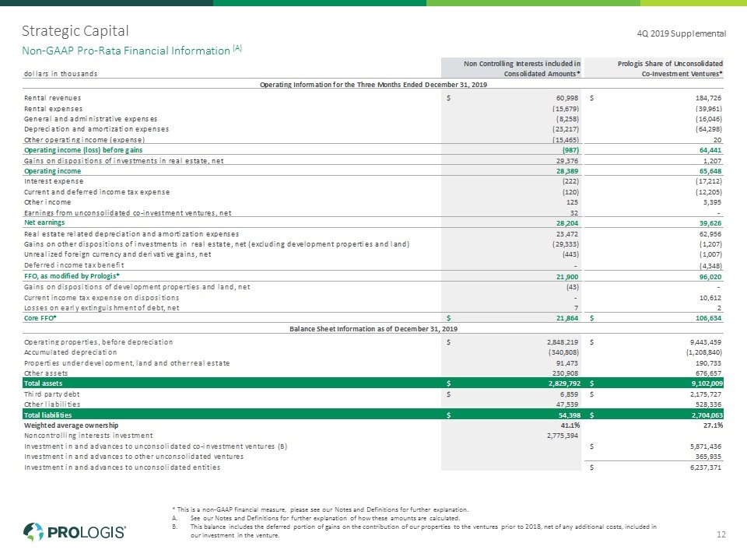
Task: Click the Rental revenues value 60,998
Action: pos(567,98)
